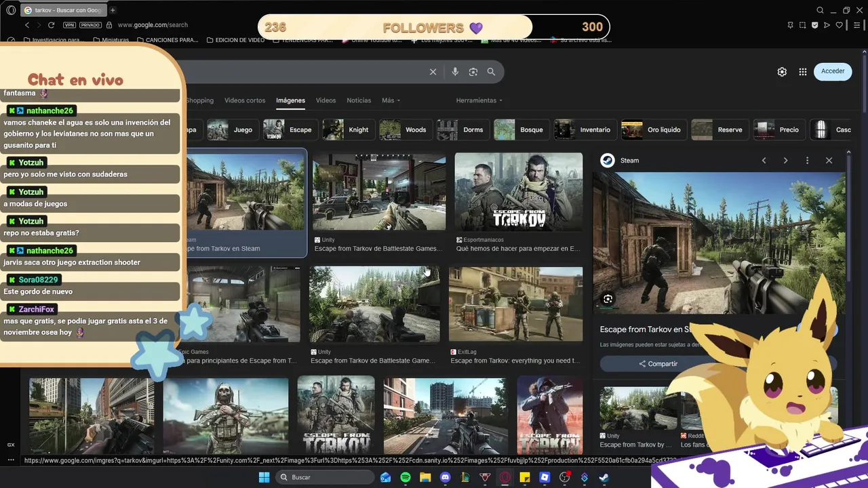Open Esportmaniacos Tarkov image thumbnail
The width and height of the screenshot is (868, 488).
point(519,192)
